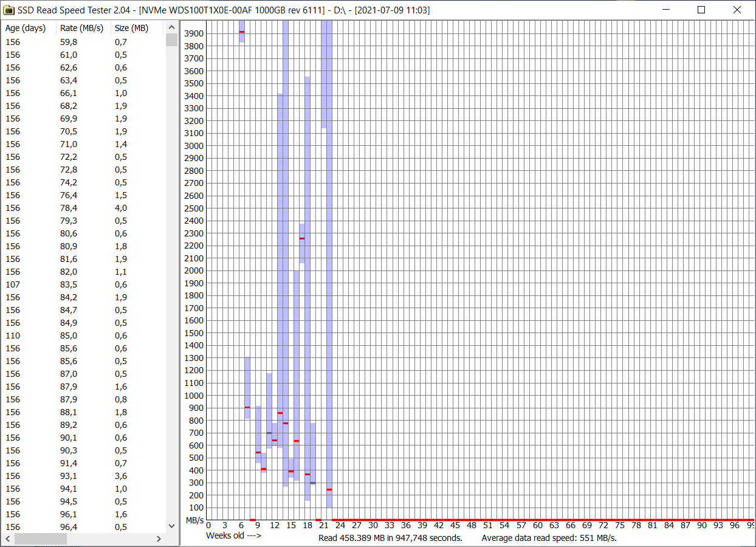Select the row with rate 74,2
The image size is (756, 547).
pos(83,182)
